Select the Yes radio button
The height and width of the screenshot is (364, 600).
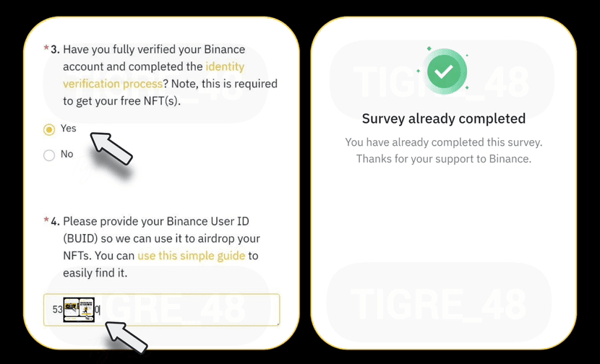click(x=49, y=130)
